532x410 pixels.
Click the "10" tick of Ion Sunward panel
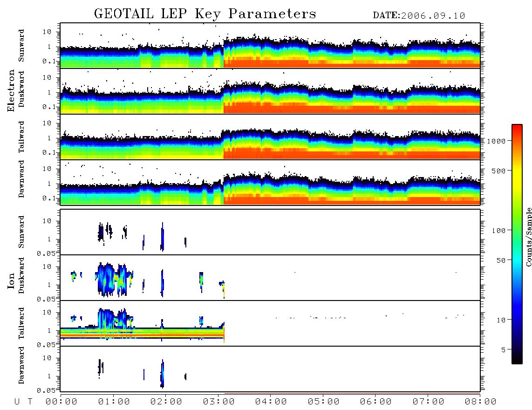pos(47,221)
